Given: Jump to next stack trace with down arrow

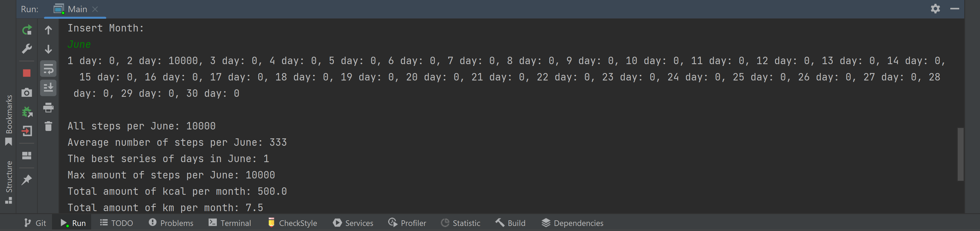Looking at the screenshot, I should tap(48, 49).
